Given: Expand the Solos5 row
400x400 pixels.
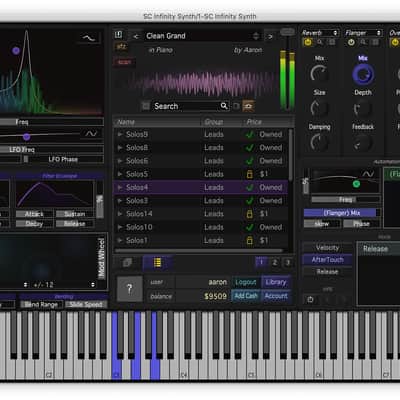Looking at the screenshot, I should tap(120, 174).
